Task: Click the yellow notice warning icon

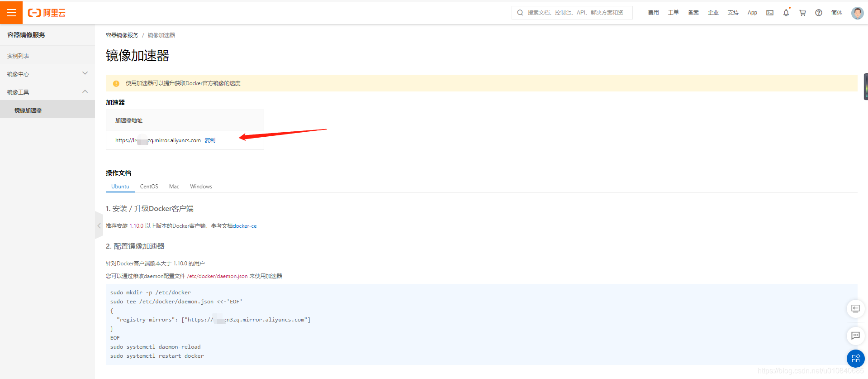Action: point(116,83)
